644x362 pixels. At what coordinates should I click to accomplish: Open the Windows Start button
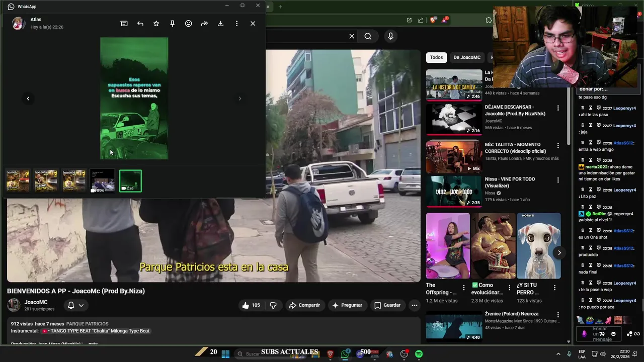(x=225, y=354)
